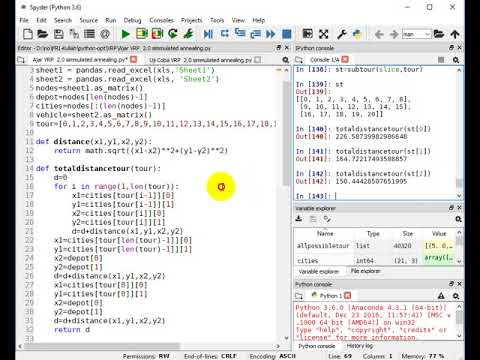
Task: Open the Edit menu
Action: tap(42, 20)
